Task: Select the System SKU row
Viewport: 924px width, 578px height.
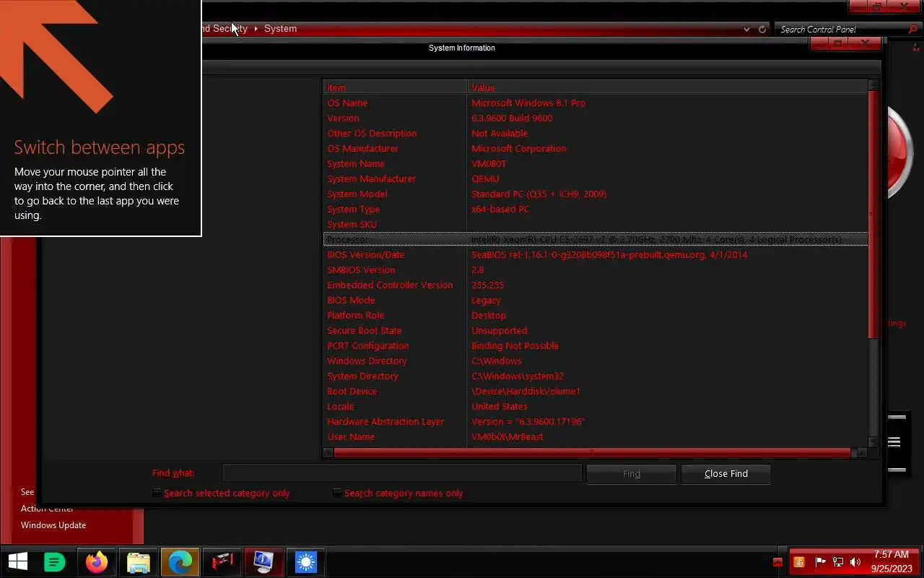Action: [596, 224]
